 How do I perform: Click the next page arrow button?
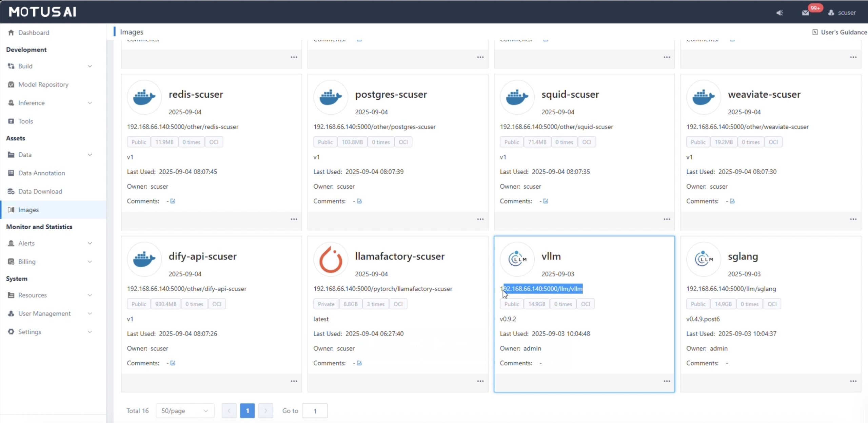(265, 411)
